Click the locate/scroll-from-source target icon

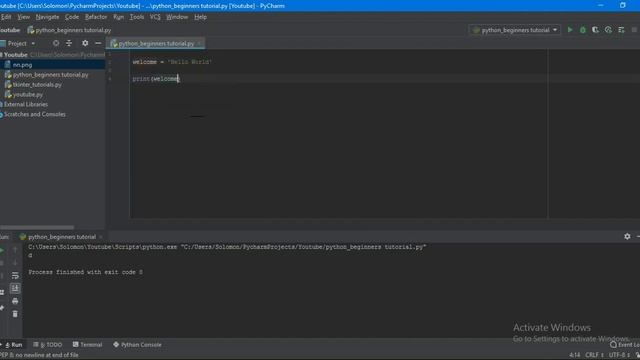click(x=56, y=43)
